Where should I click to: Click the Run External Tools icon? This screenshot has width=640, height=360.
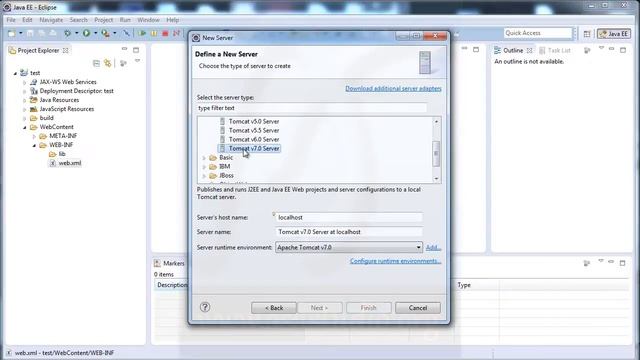point(105,33)
